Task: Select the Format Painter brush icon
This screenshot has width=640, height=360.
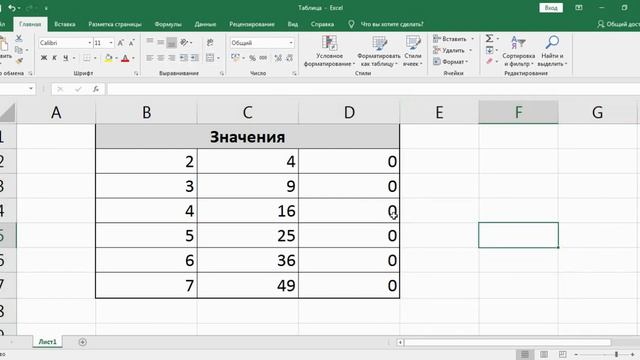Action: click(19, 61)
